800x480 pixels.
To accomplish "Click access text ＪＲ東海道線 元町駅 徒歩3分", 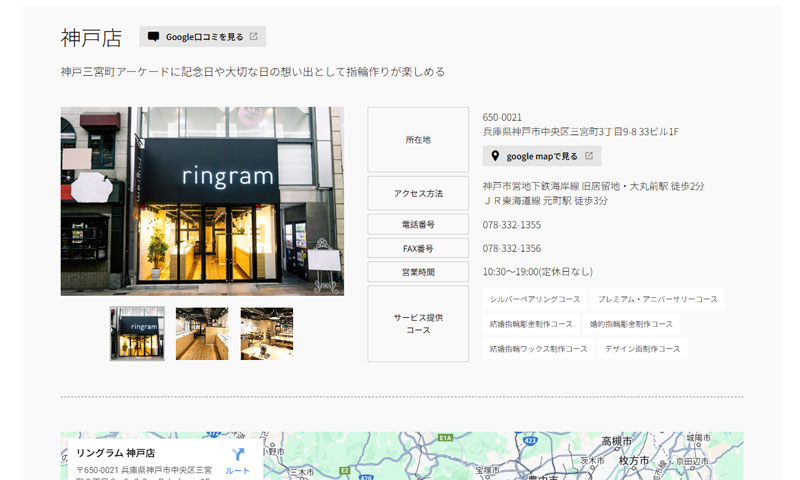I will coord(545,201).
